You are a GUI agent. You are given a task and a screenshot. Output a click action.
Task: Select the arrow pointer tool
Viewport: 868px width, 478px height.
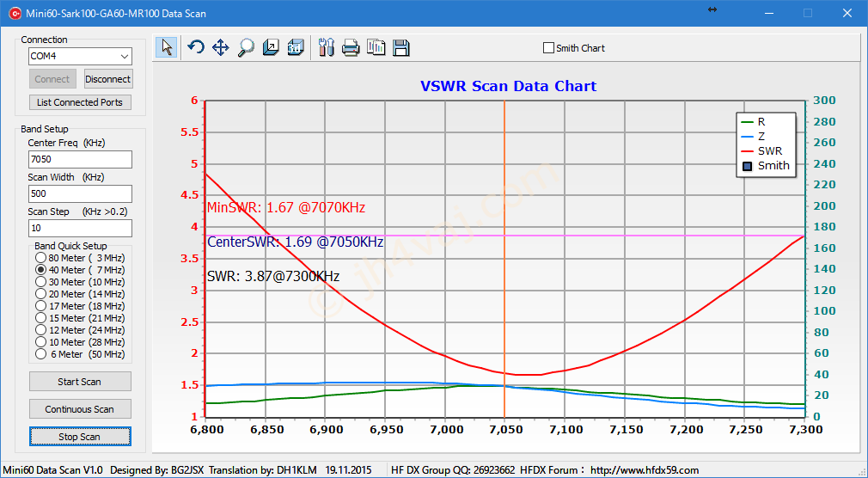(x=166, y=47)
